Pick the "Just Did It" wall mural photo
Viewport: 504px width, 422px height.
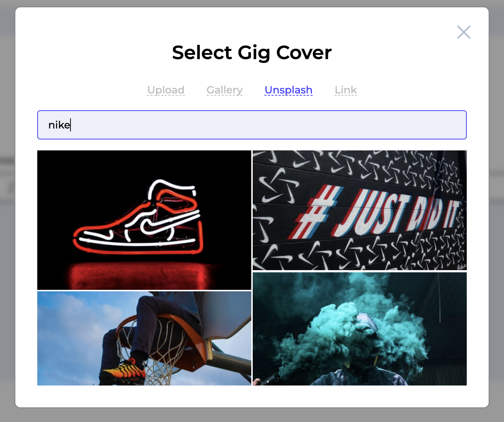click(x=360, y=210)
